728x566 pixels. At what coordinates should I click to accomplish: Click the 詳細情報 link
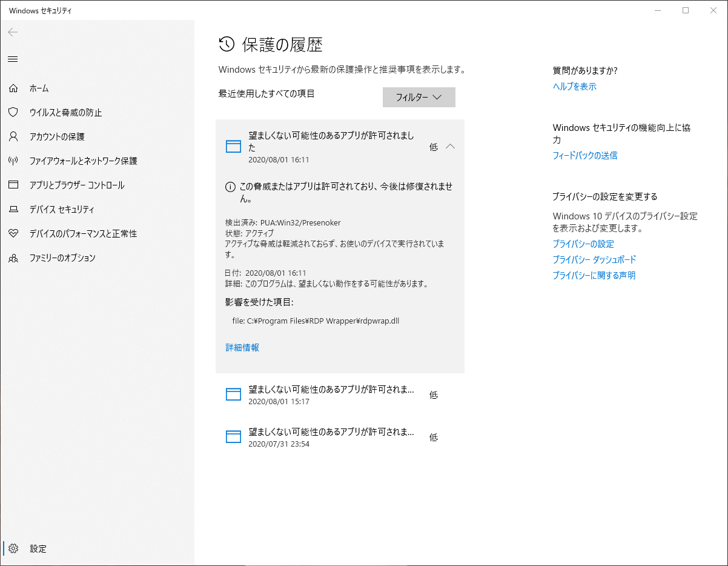click(x=242, y=347)
